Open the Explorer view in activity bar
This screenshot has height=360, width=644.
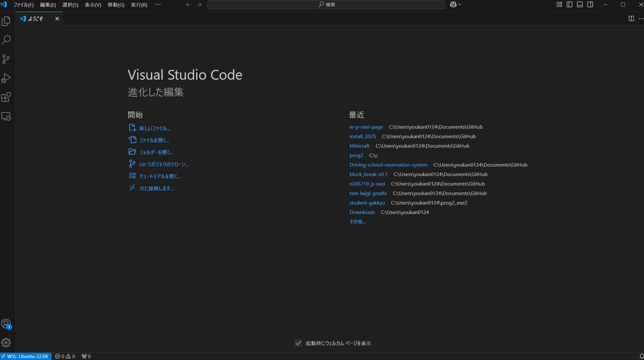click(6, 21)
